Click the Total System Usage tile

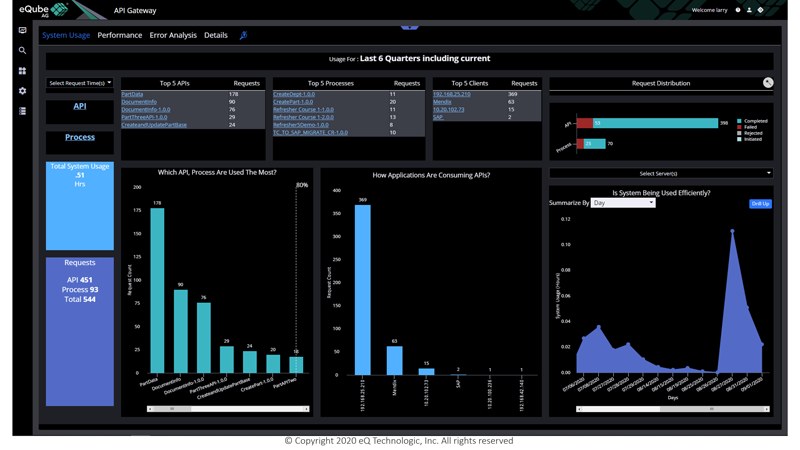tap(80, 206)
